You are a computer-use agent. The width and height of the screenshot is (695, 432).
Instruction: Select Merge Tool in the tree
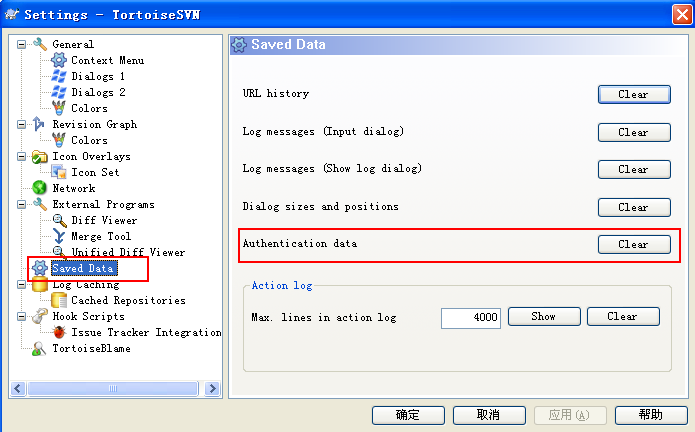pos(101,236)
